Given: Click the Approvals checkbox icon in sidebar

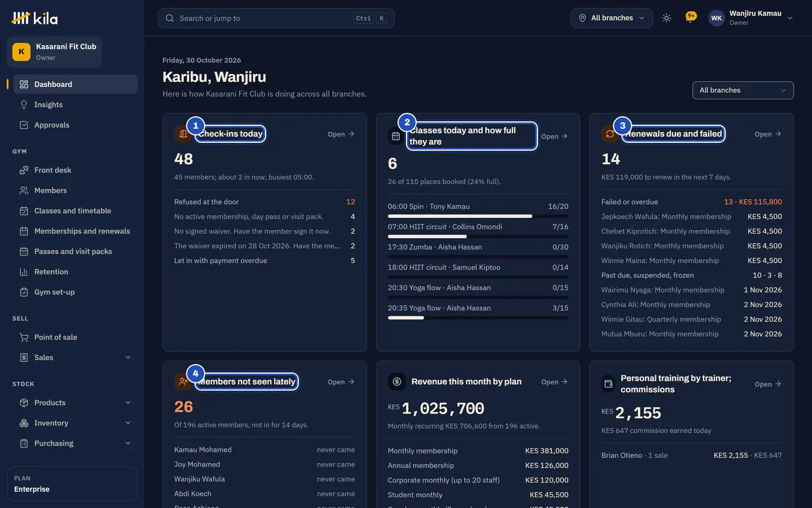Looking at the screenshot, I should pos(24,125).
